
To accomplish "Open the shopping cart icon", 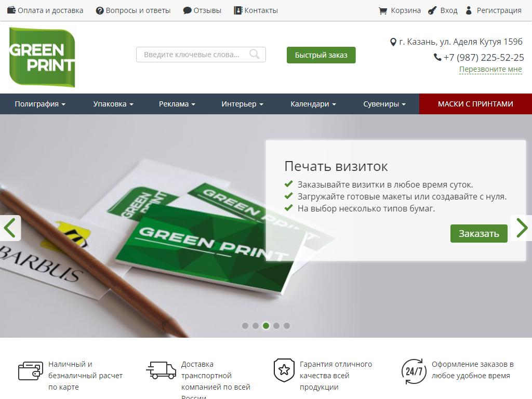I will 383,10.
